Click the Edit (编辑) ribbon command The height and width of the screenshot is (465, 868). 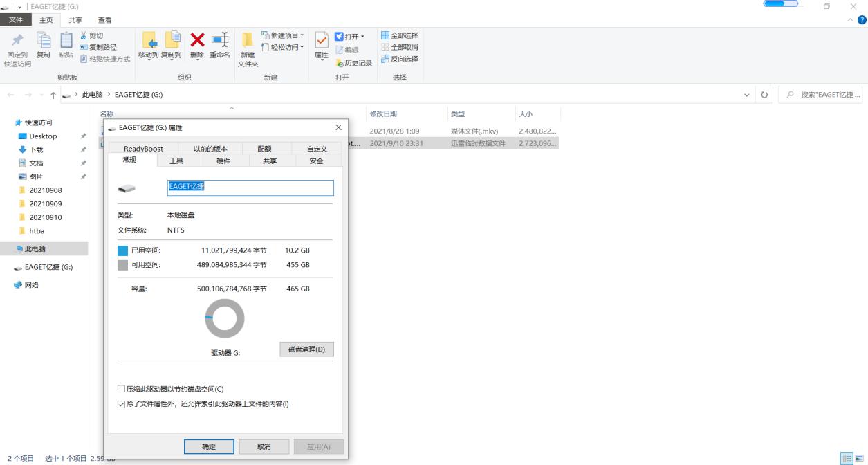click(347, 49)
